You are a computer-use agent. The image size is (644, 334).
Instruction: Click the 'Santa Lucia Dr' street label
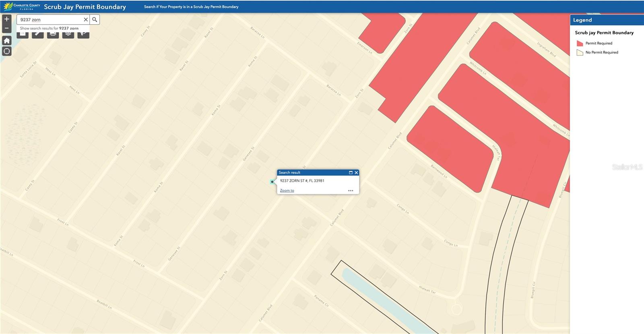[28, 70]
